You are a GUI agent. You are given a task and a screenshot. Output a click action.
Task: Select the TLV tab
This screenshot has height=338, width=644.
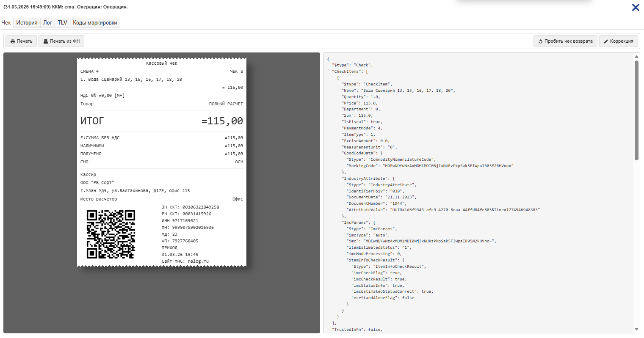[62, 23]
